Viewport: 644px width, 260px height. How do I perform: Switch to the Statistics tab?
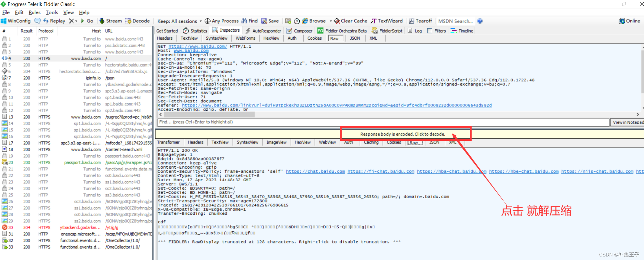click(195, 31)
